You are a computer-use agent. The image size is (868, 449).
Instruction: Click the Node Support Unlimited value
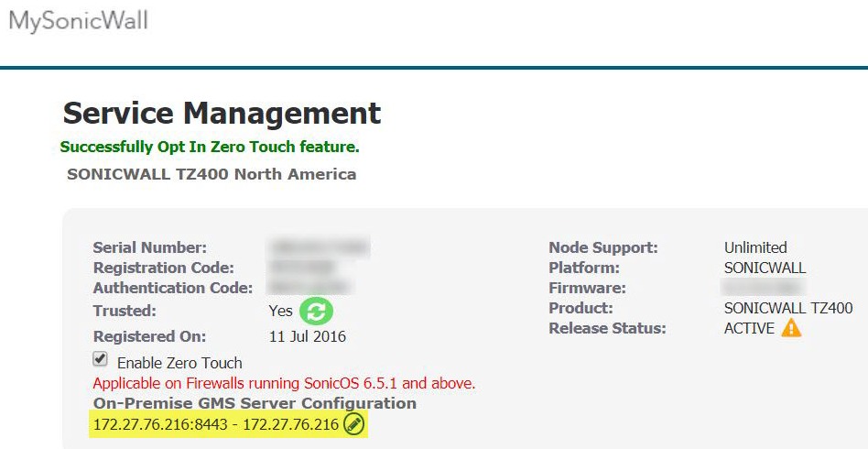[754, 247]
